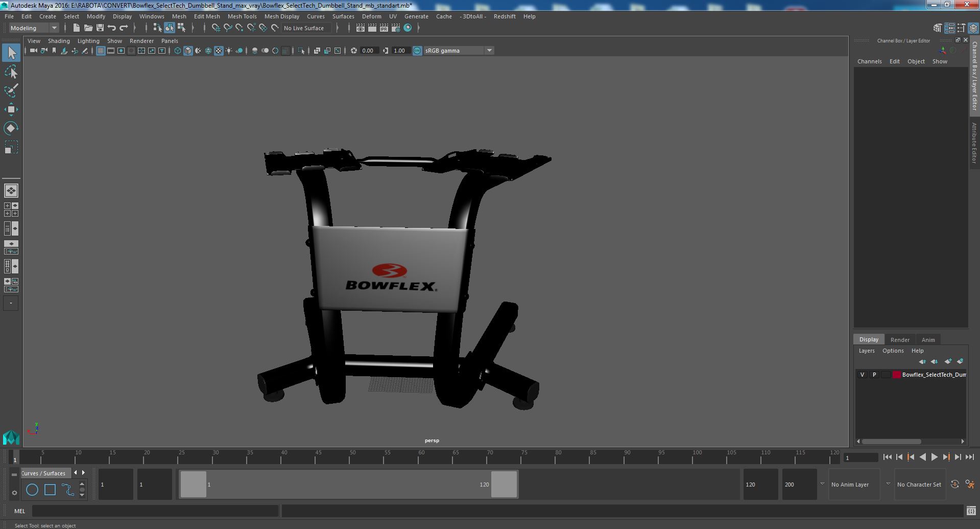980x529 pixels.
Task: Open the viewport Shading menu
Action: (59, 41)
